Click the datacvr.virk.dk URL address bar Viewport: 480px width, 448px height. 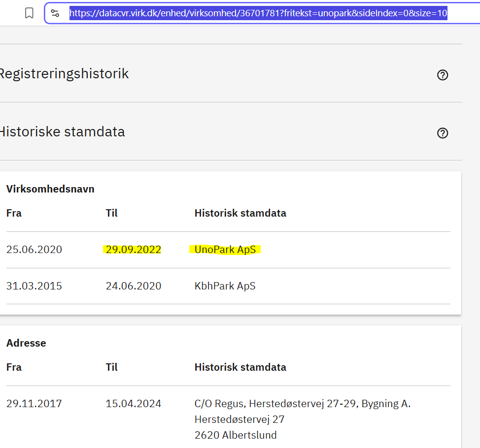click(x=258, y=13)
